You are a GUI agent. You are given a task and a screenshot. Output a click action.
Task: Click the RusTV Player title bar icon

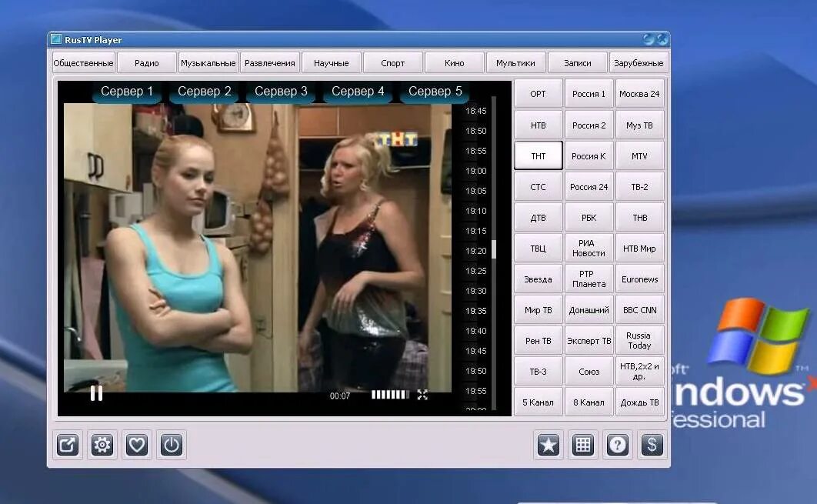[x=55, y=39]
